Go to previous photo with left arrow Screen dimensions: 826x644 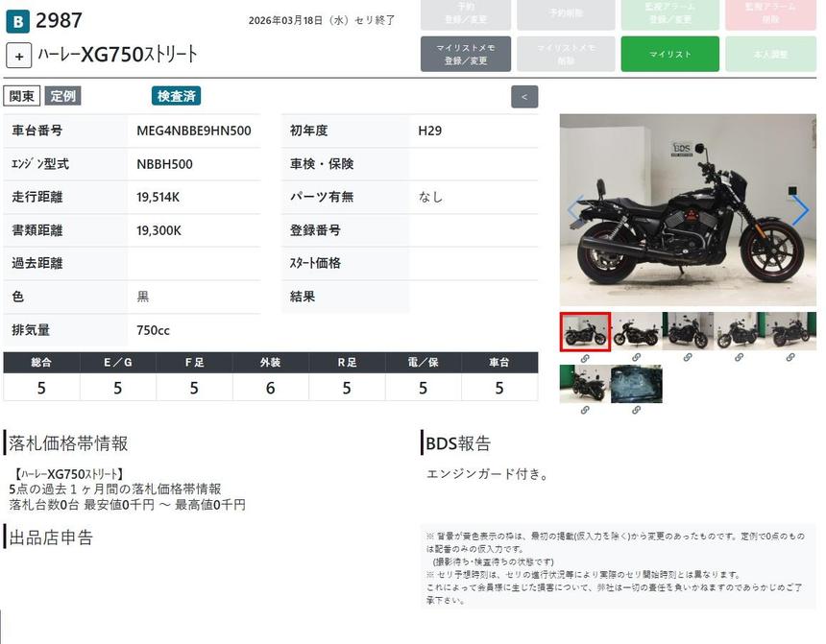(575, 210)
